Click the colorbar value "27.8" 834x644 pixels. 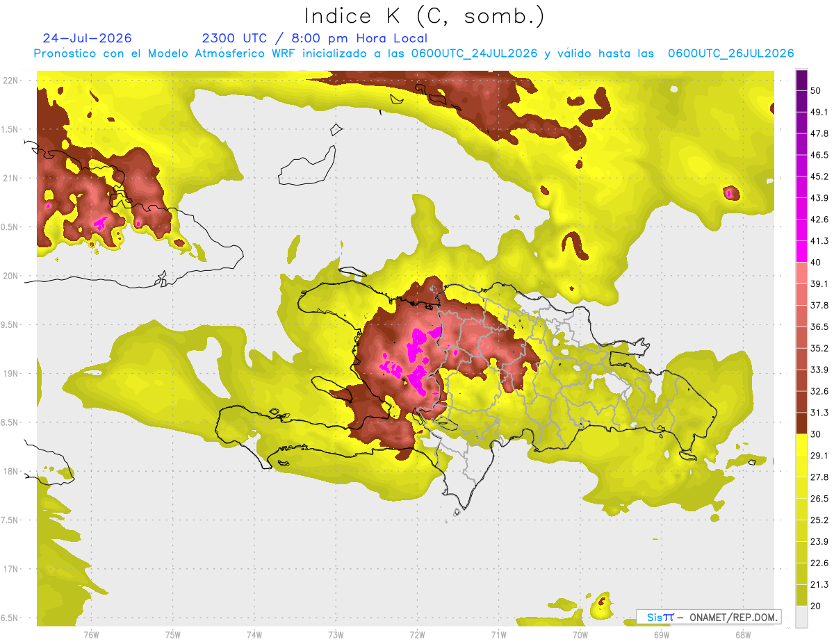tap(819, 477)
